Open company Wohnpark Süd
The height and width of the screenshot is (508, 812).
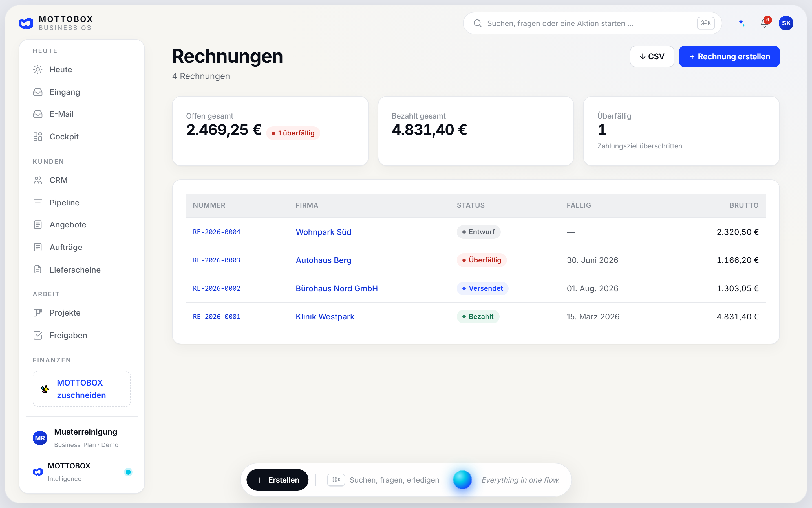(323, 232)
